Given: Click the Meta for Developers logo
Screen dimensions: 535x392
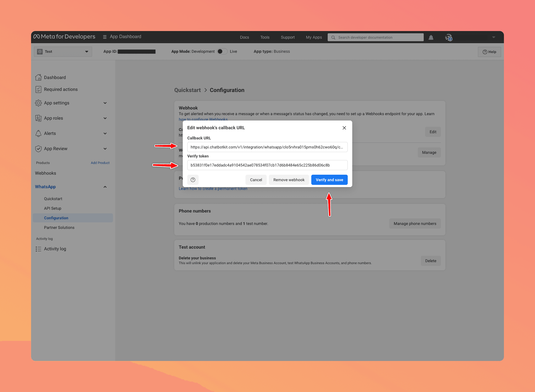Looking at the screenshot, I should [64, 37].
